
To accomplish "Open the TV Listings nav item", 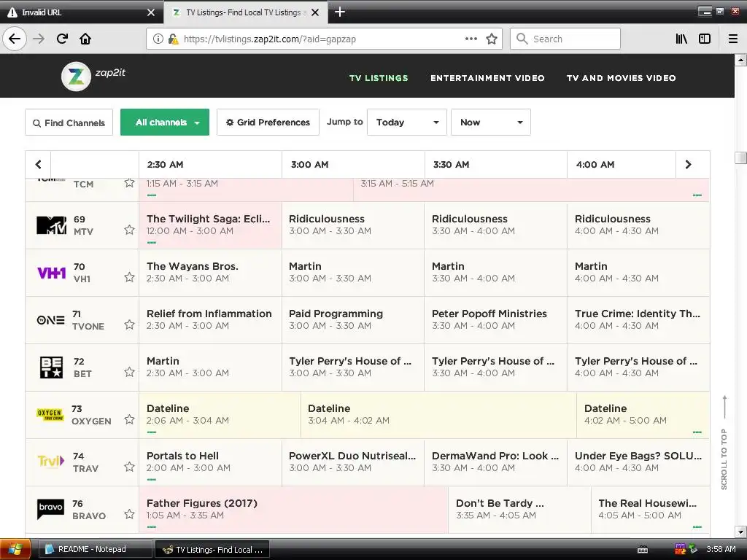I will pos(379,78).
